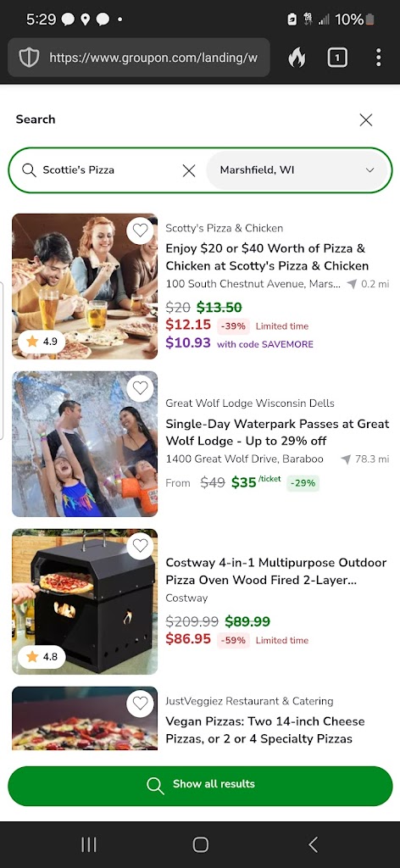Favorite the Scotty's Pizza & Chicken deal
The image size is (400, 868).
click(140, 230)
